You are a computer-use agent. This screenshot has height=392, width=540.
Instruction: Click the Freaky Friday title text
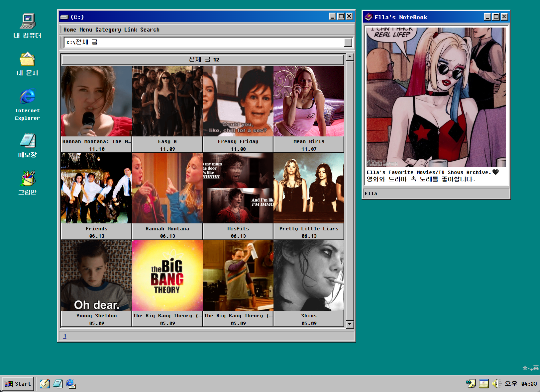click(x=238, y=141)
